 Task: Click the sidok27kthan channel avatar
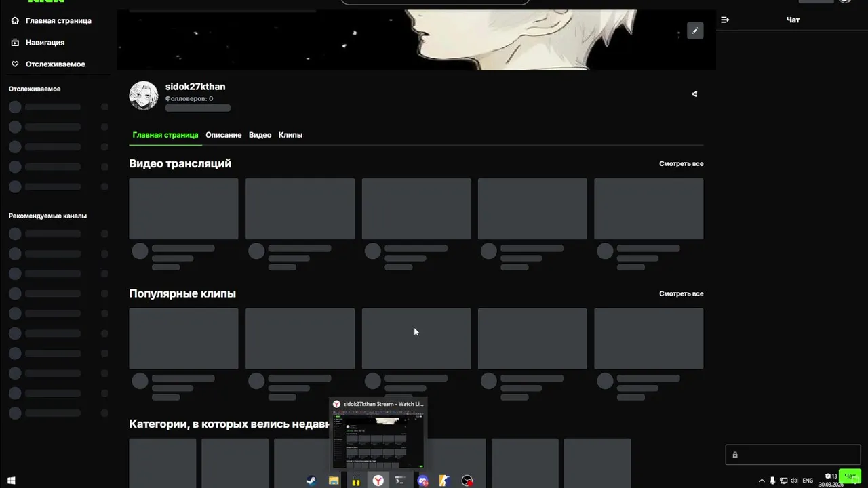[144, 96]
